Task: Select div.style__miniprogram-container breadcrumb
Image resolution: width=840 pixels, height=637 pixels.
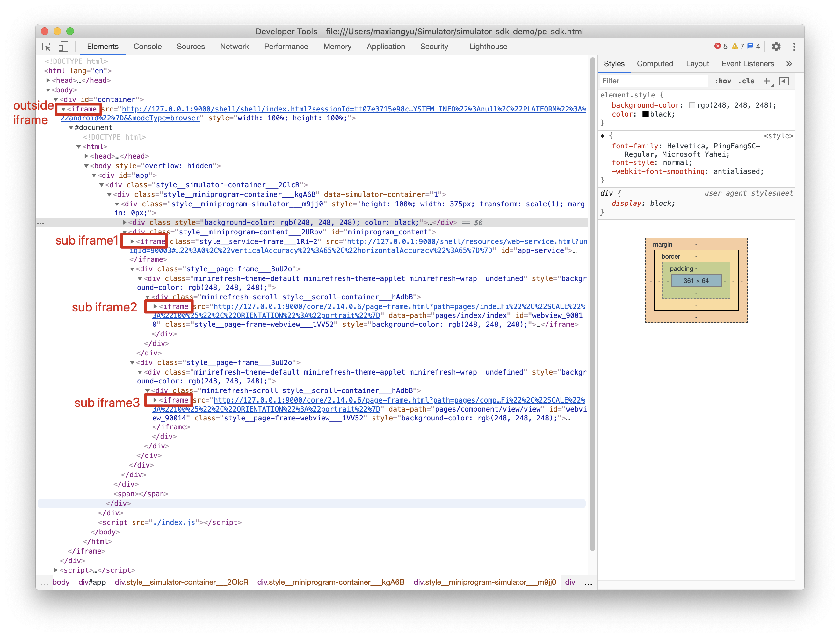Action: [x=331, y=583]
